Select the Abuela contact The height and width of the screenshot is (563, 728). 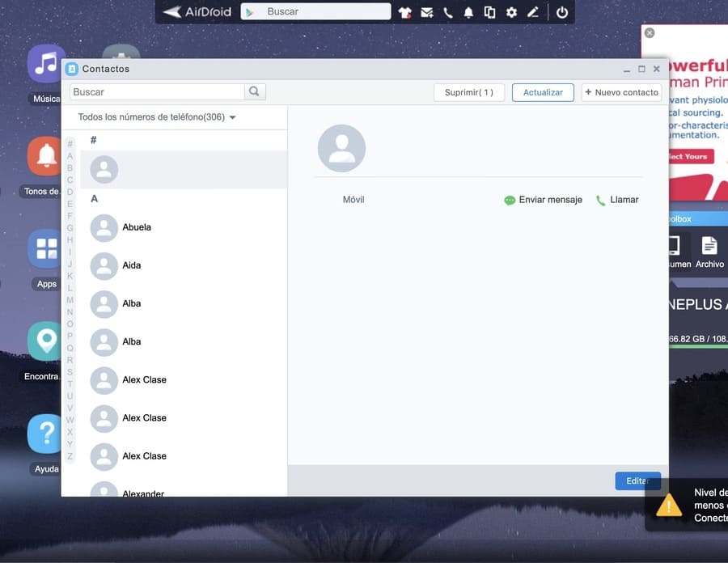pos(184,227)
